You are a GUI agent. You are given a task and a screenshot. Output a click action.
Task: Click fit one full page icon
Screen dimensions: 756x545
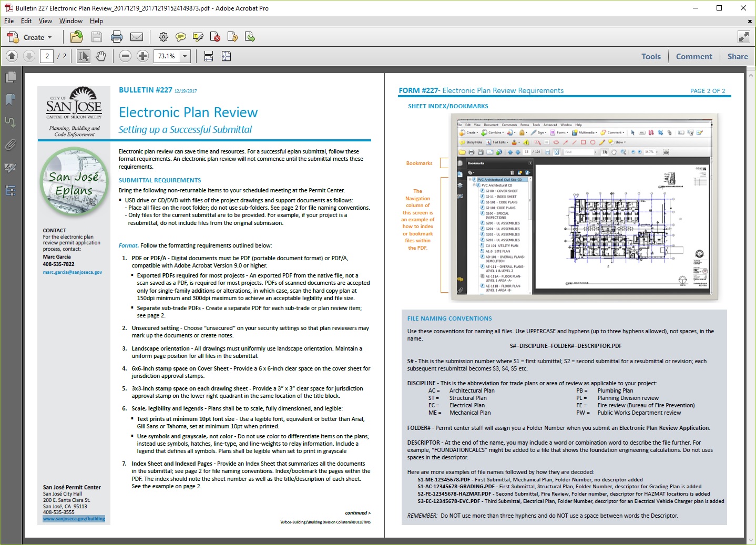tap(227, 56)
